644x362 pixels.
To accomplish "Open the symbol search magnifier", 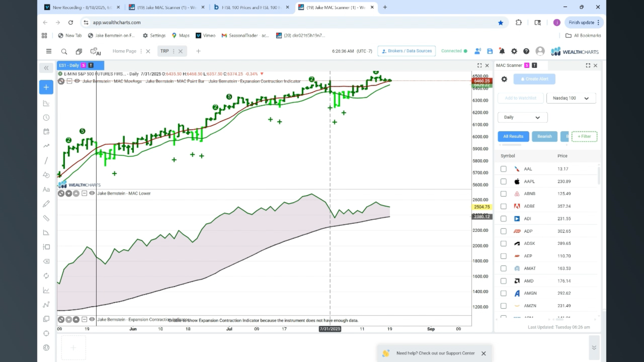I will (64, 51).
